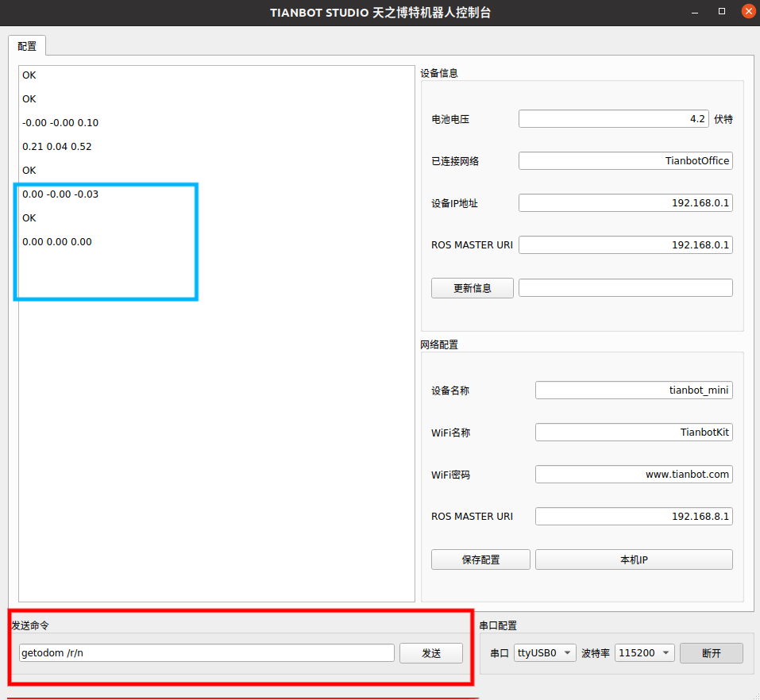Screen dimensions: 760x700
Task: Focus the getodom command input field
Action: coord(206,653)
